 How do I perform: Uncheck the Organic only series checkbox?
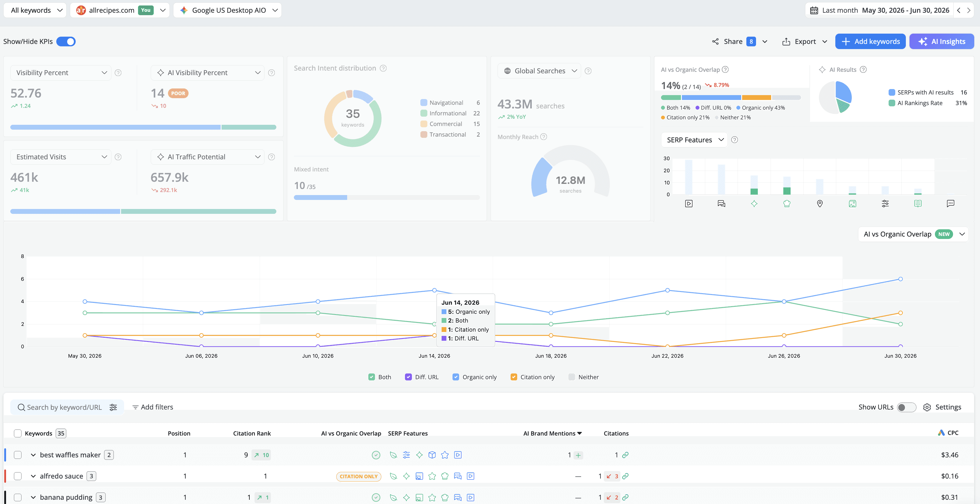(x=456, y=377)
